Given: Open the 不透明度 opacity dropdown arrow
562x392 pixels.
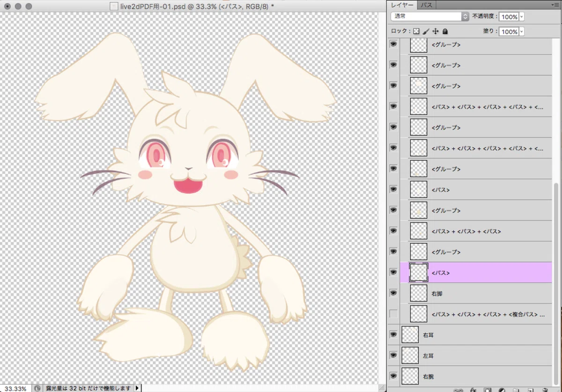Looking at the screenshot, I should 522,17.
